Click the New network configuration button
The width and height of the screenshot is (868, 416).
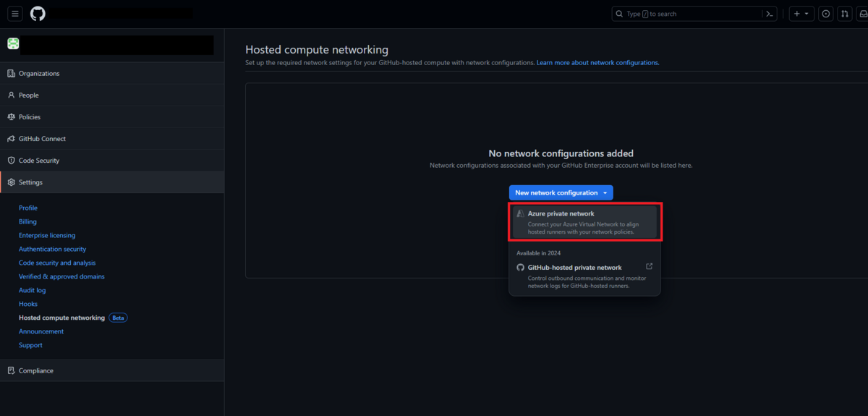click(561, 192)
